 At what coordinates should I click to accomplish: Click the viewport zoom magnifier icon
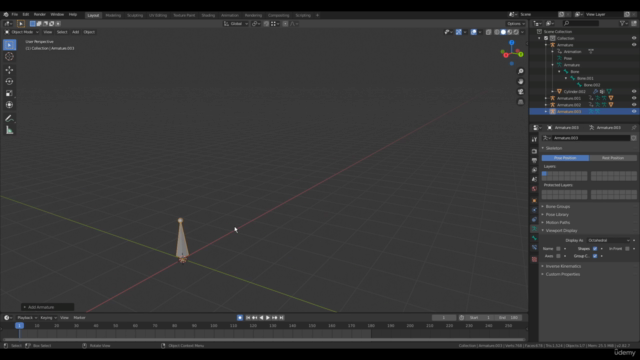tap(520, 71)
